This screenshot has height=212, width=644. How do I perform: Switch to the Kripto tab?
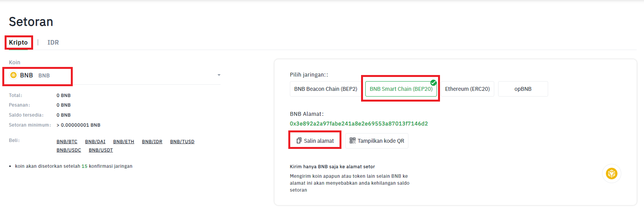[x=18, y=42]
